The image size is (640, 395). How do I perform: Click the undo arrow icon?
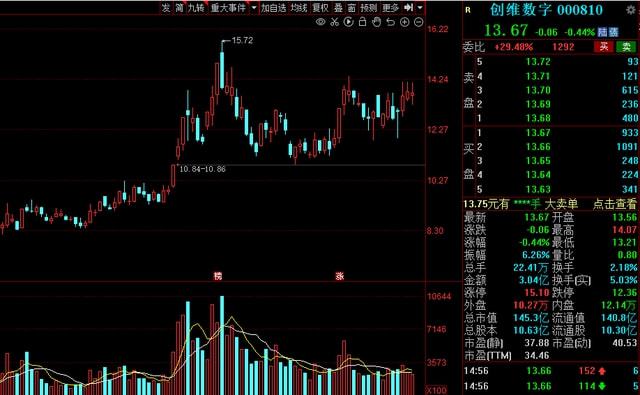coord(391,22)
